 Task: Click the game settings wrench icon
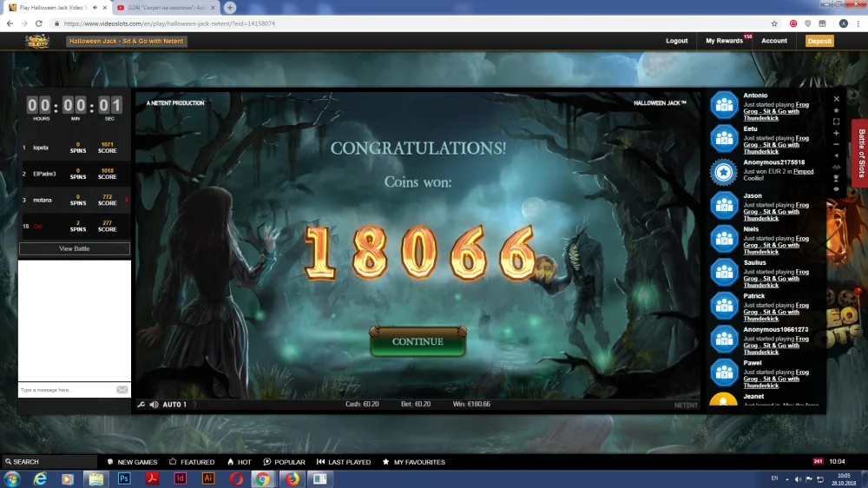[x=141, y=405]
